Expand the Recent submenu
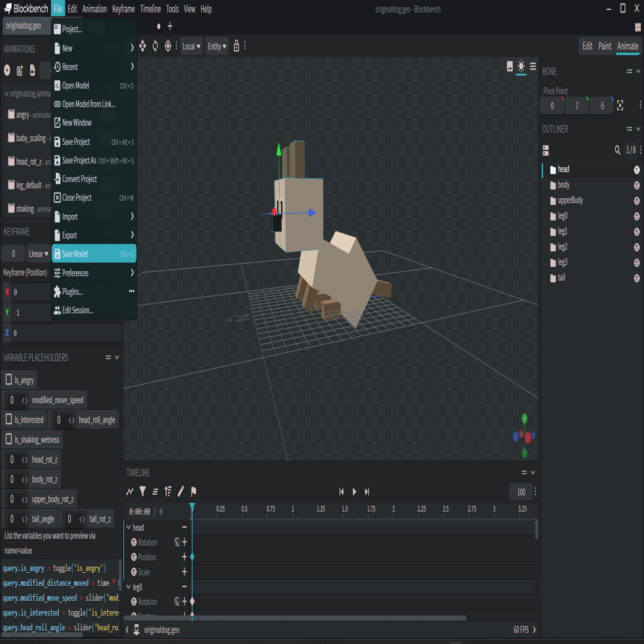Screen dimensions: 644x644 [94, 66]
